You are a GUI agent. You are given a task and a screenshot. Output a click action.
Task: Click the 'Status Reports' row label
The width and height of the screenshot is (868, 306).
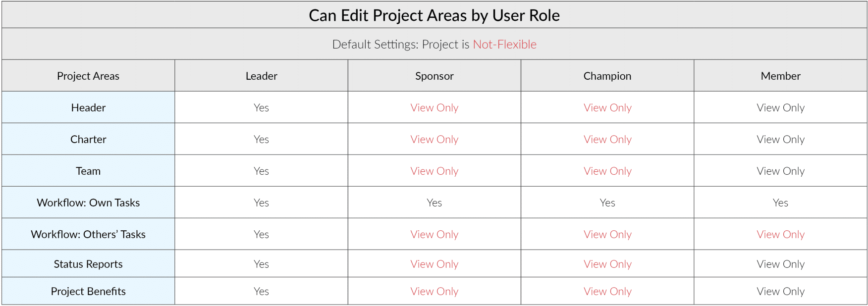(88, 264)
